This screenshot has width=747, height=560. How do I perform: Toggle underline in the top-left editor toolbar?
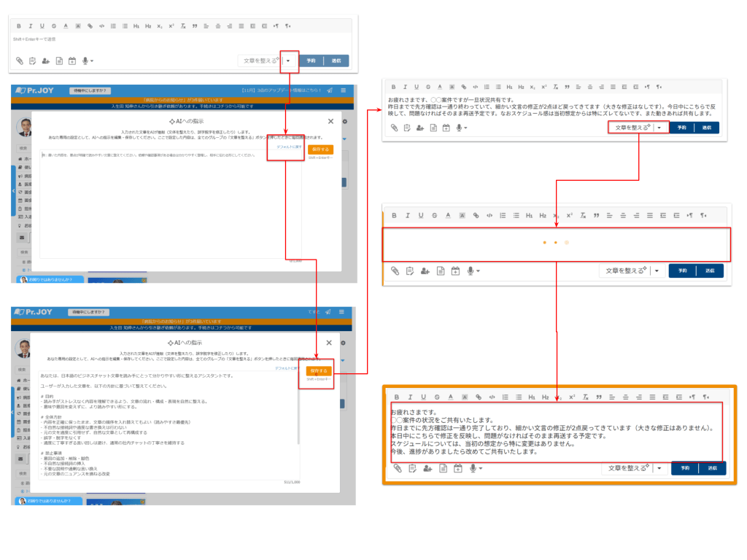43,26
